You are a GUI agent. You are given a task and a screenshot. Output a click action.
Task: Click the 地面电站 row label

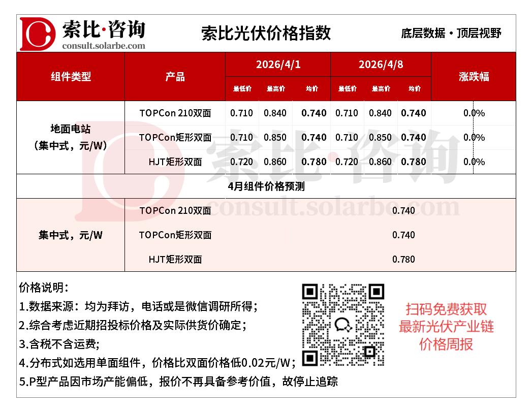coord(71,130)
